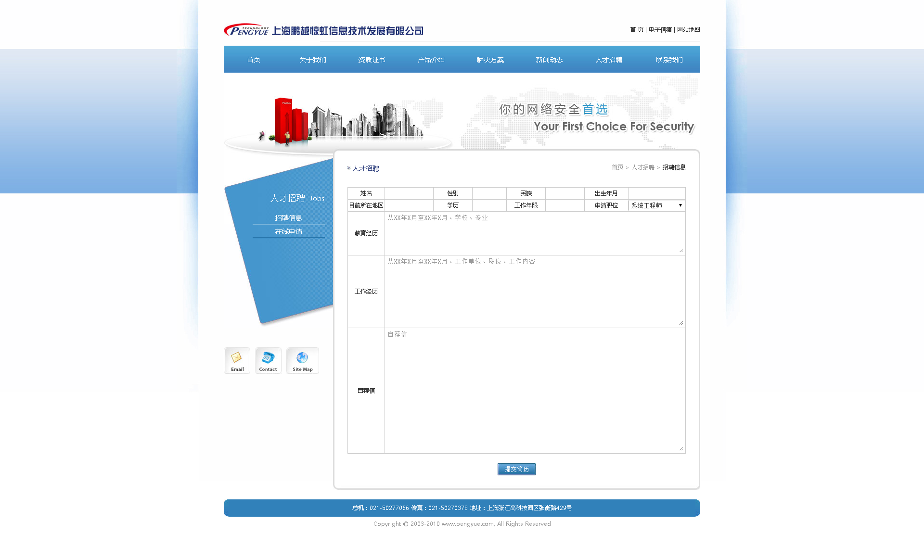Viewport: 924px width, 560px height.
Task: Go to 关于我们 in the navigation bar
Action: point(312,60)
